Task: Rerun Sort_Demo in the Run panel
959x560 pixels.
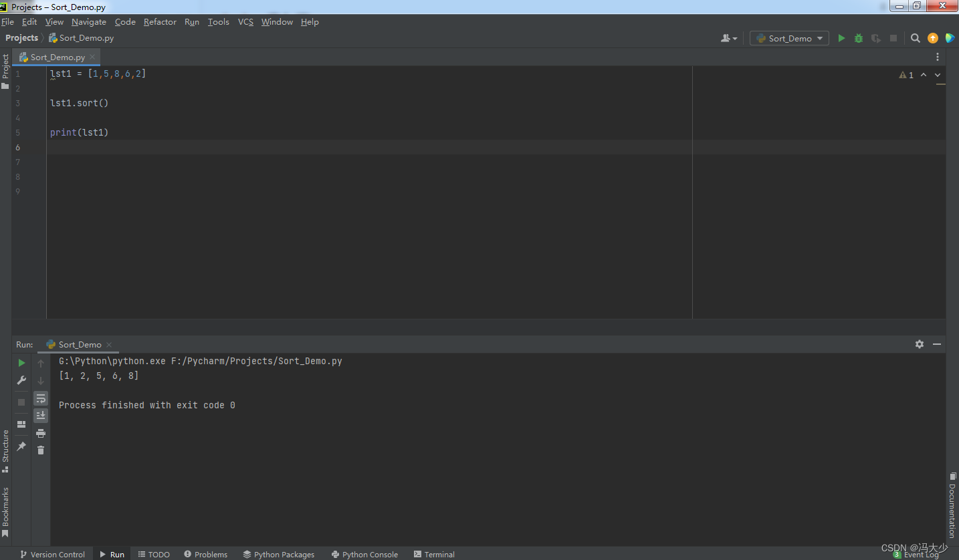Action: pos(21,363)
